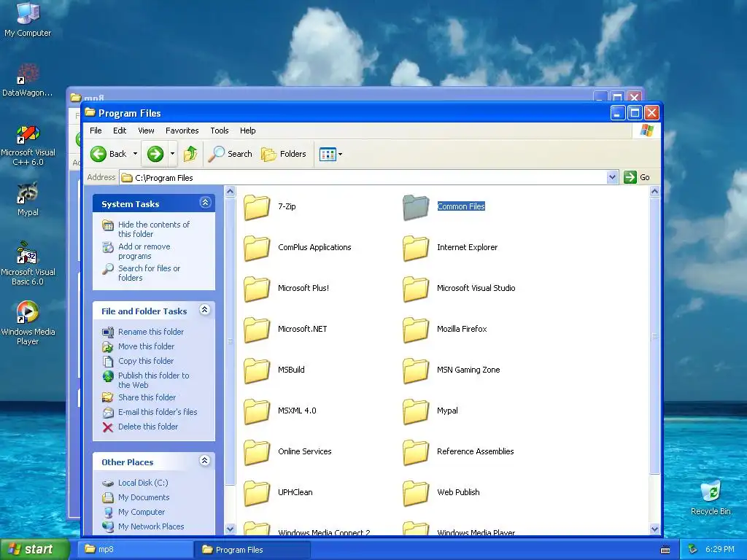Click the green Forward arrow button
This screenshot has height=560, width=747.
[155, 154]
